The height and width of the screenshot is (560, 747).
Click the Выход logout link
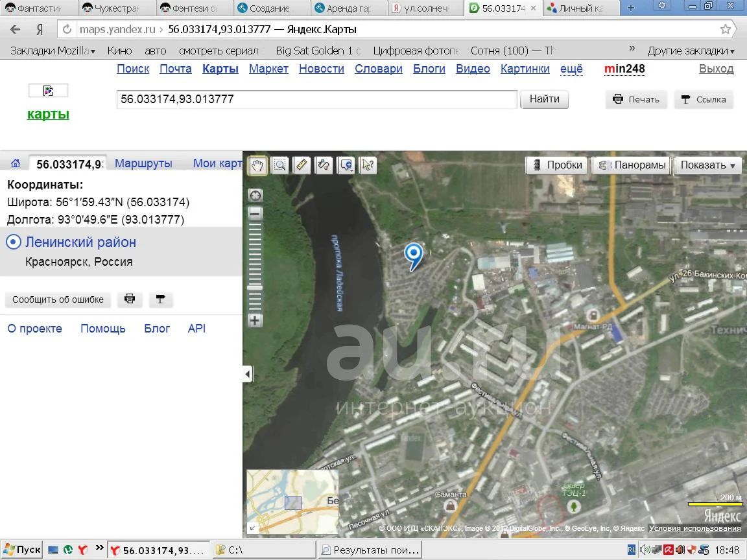[x=716, y=69]
